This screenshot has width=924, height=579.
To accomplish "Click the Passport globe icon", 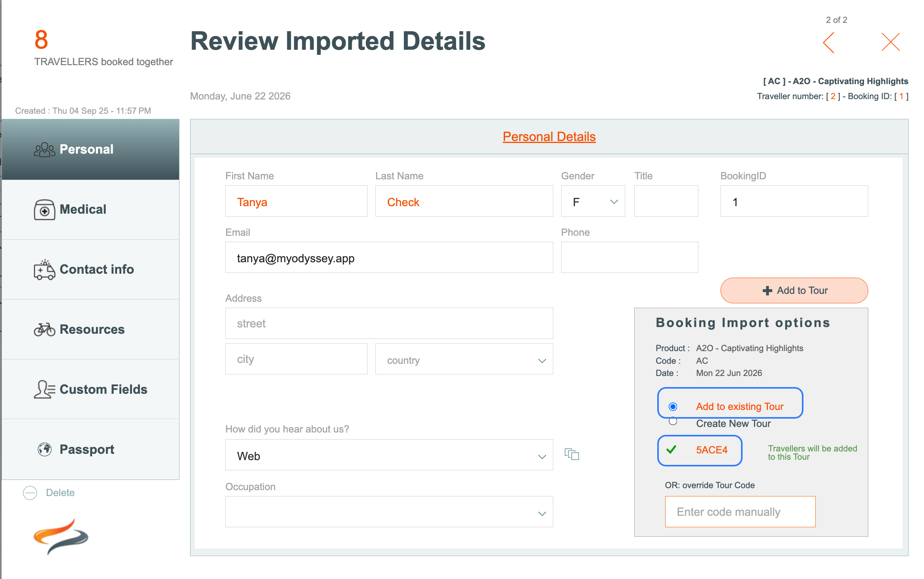I will click(x=44, y=449).
